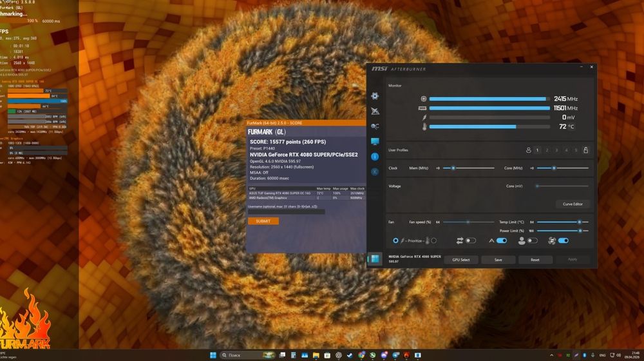Click the link arrows icon beside its toggle
The image size is (644, 361).
click(460, 240)
